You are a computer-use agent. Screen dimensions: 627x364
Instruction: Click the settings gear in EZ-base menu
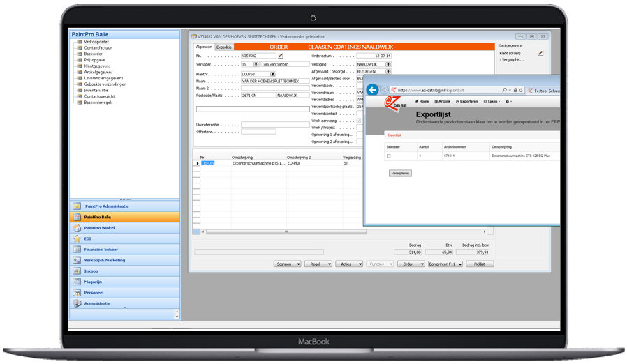(508, 101)
